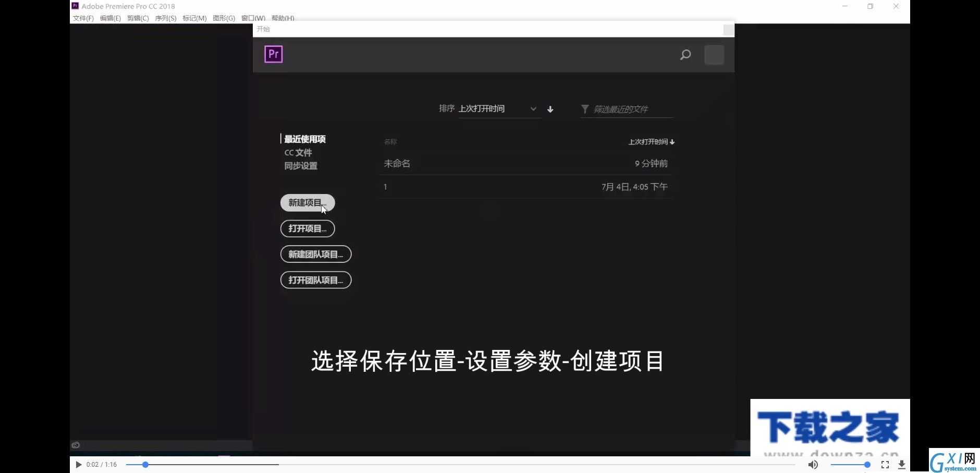Click the user profile square icon
The height and width of the screenshot is (473, 980).
point(714,55)
